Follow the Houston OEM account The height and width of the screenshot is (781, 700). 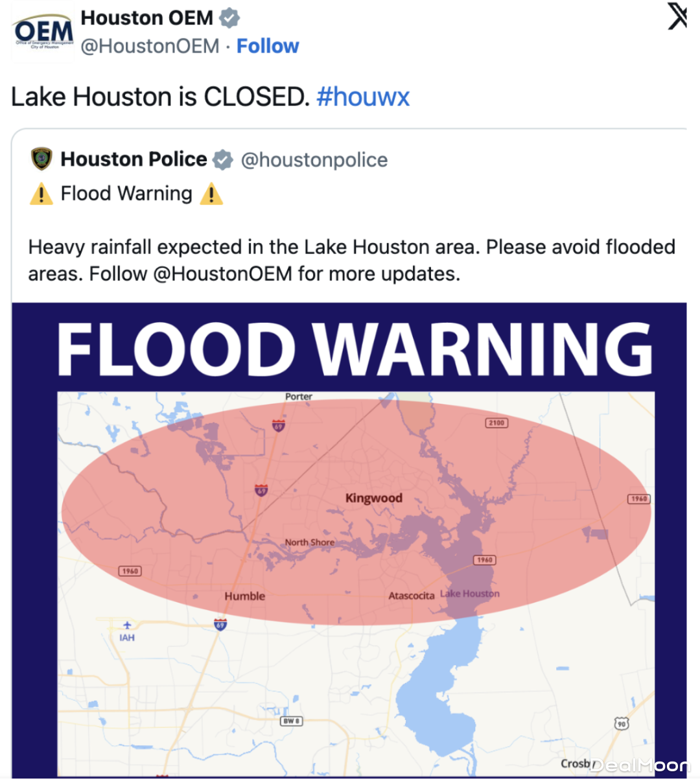point(268,46)
